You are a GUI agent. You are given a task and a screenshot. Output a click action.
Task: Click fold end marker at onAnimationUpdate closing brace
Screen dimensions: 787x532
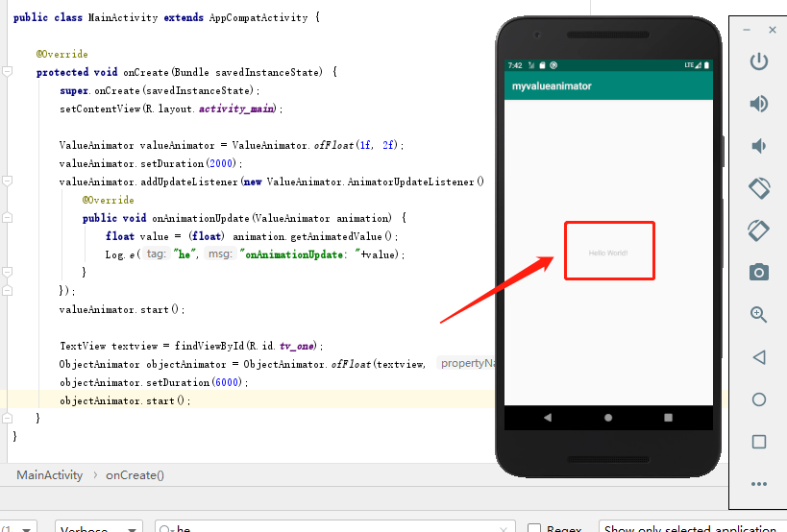click(x=7, y=272)
